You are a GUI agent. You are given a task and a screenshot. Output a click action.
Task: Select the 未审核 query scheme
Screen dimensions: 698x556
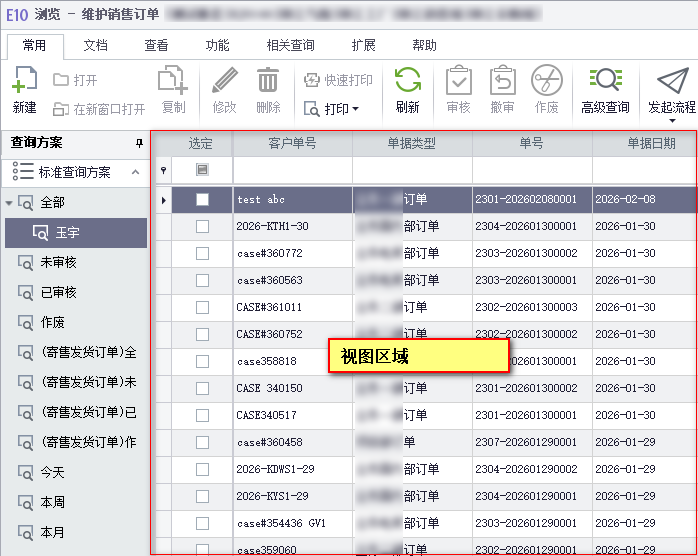(x=58, y=263)
